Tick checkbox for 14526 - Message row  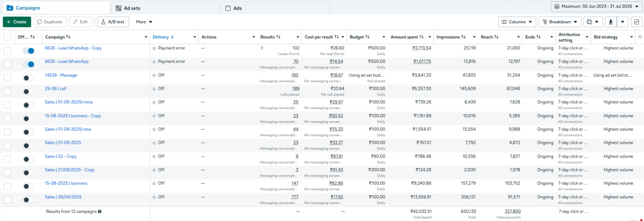tap(8, 78)
